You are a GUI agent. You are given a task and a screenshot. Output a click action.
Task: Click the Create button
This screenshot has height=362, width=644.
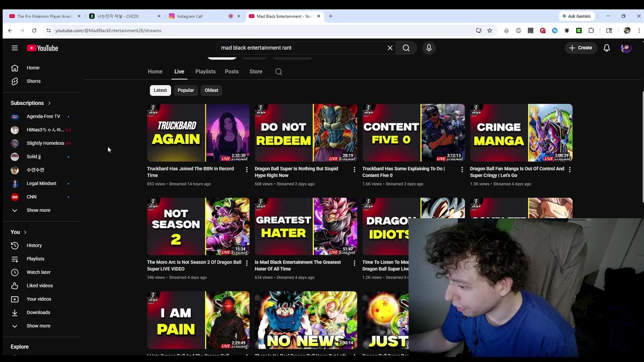580,48
